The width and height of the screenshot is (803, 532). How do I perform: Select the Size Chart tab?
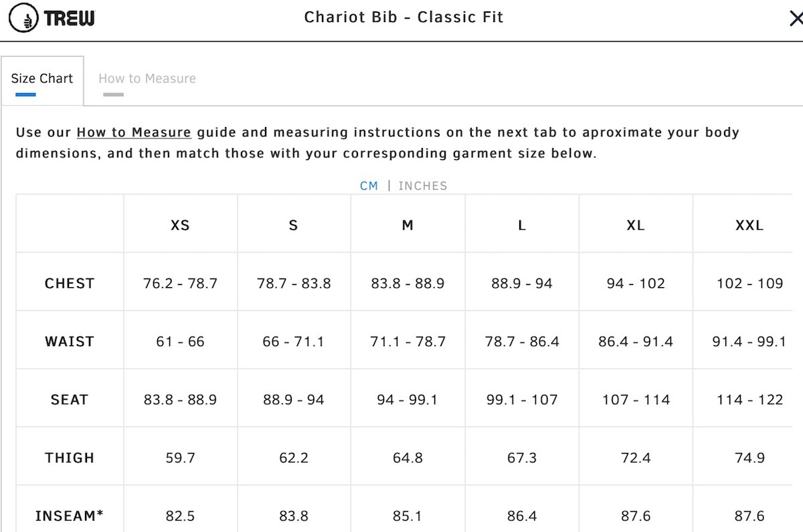coord(42,79)
